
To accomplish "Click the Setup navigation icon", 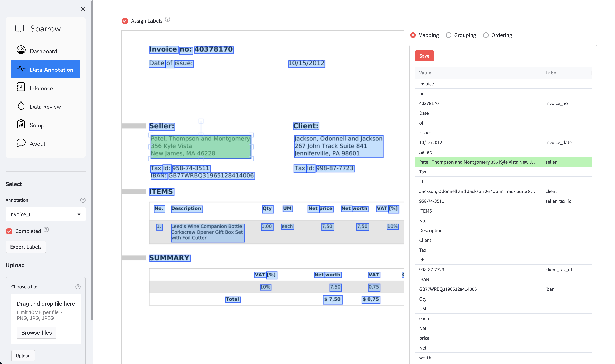I will 21,125.
